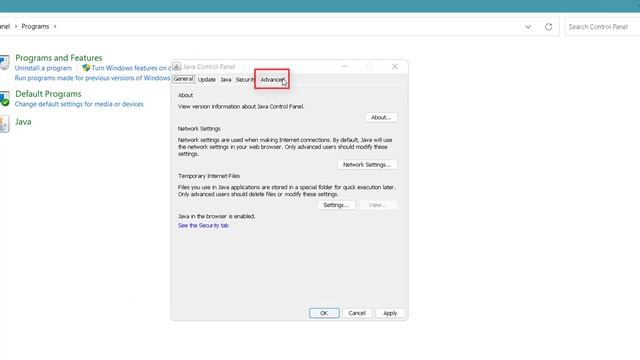Click the About... button
The height and width of the screenshot is (360, 640).
point(381,117)
